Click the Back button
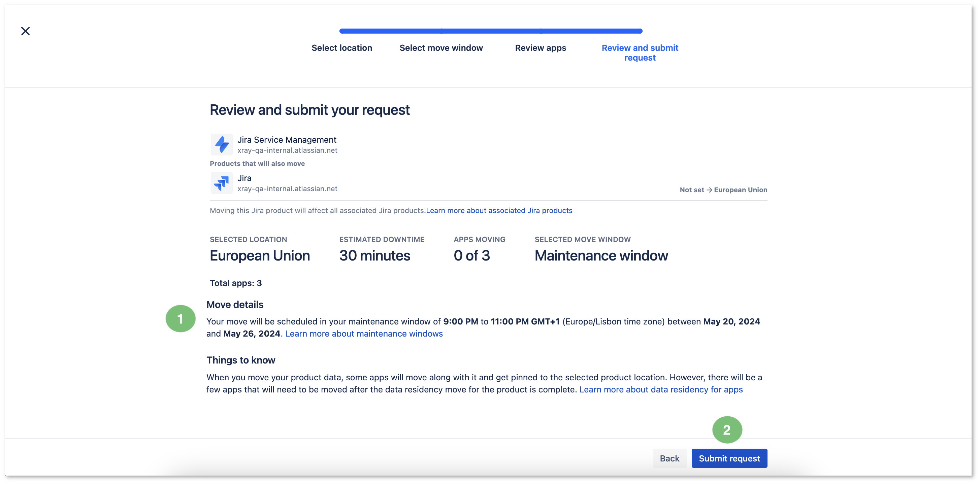The image size is (980, 484). 669,458
